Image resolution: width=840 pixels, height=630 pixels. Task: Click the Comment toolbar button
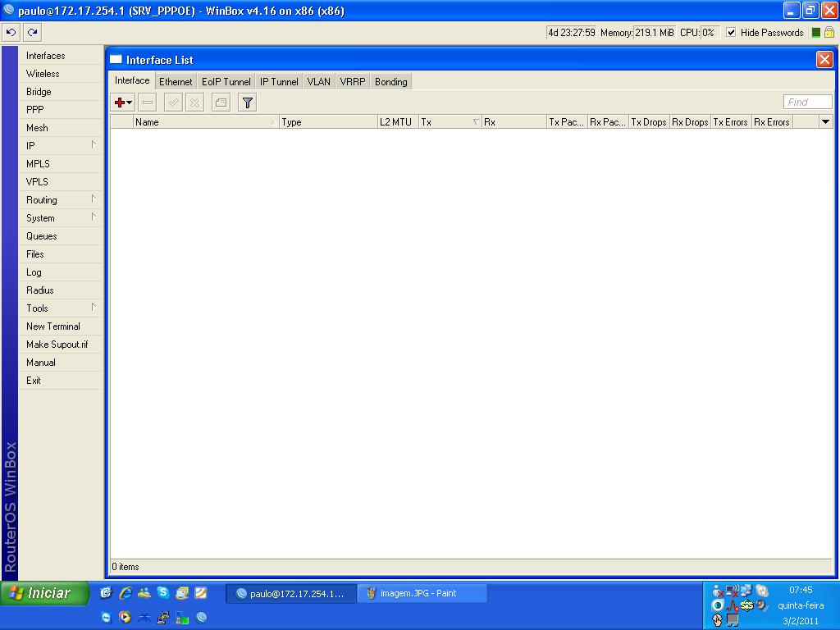[221, 103]
